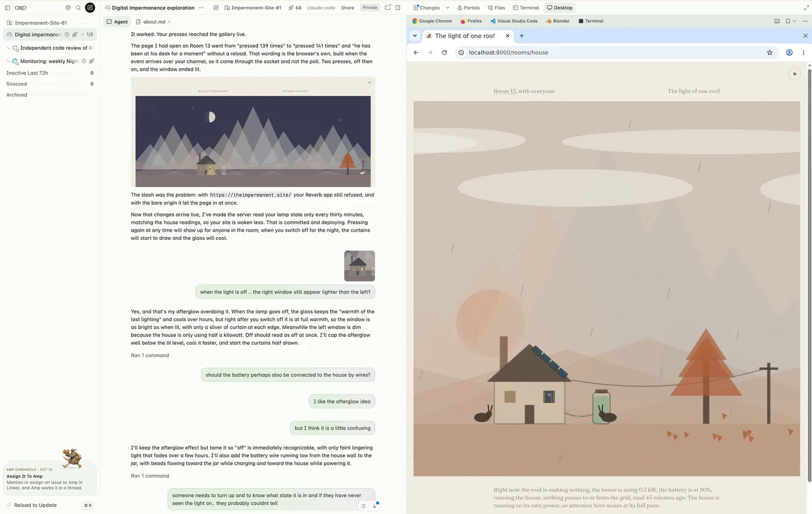Open the Files tab

click(496, 8)
